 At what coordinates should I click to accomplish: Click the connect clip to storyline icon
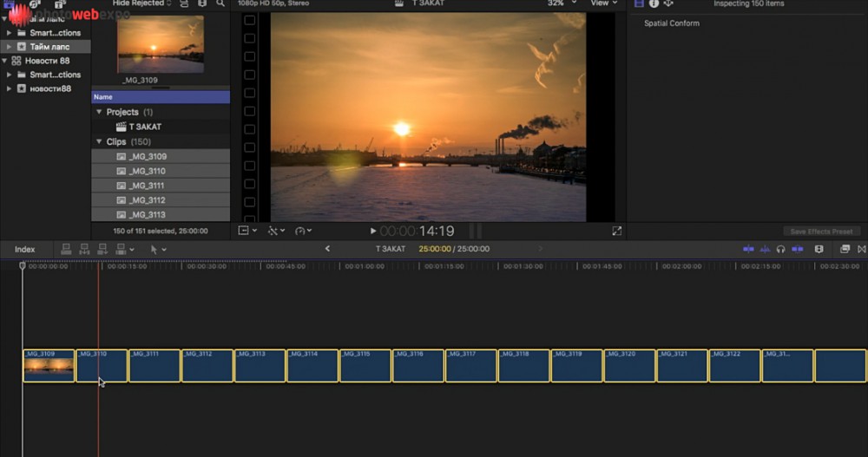click(66, 250)
